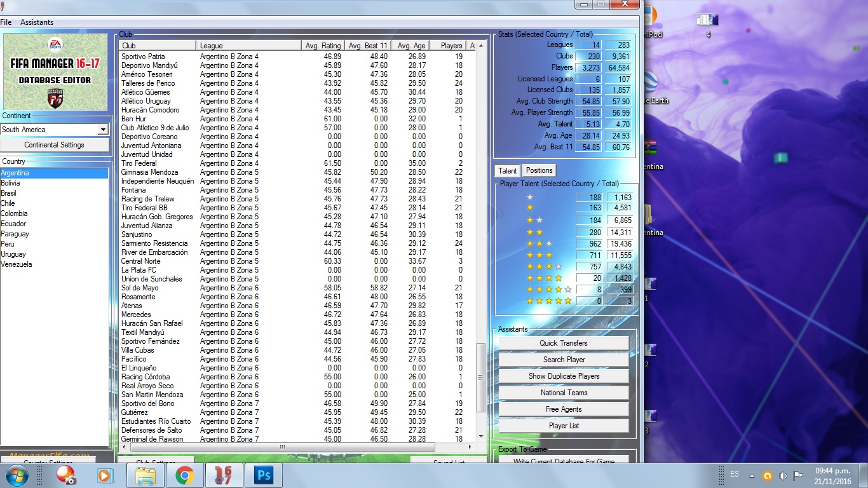This screenshot has height=488, width=868.
Task: Open the screen recorder taskbar icon
Action: pyautogui.click(x=65, y=475)
